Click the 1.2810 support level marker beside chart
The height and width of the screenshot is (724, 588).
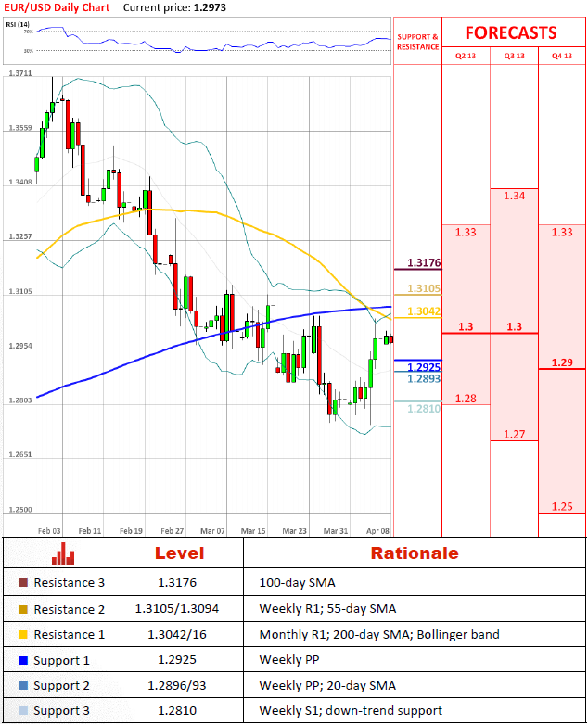point(424,409)
